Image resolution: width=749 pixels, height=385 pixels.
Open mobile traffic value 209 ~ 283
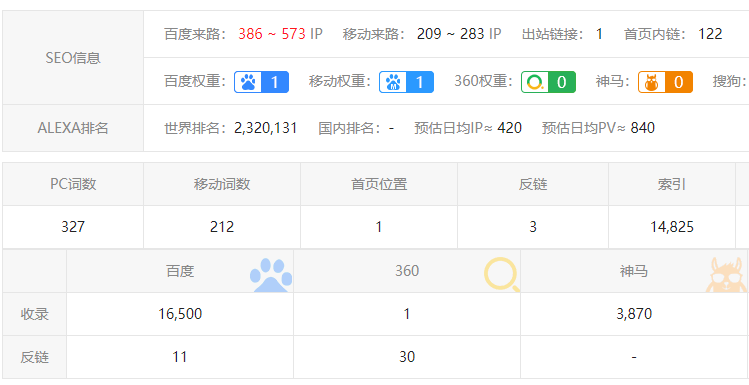pos(450,34)
